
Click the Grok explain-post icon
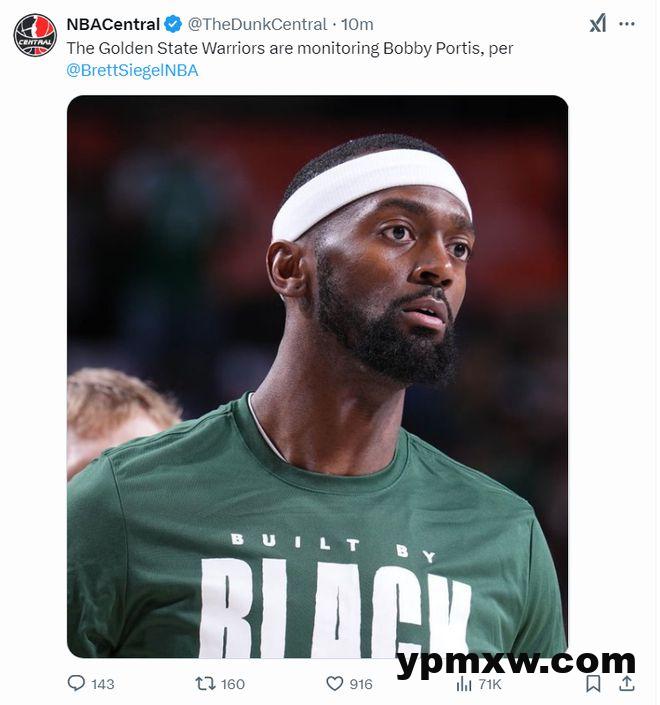point(598,23)
